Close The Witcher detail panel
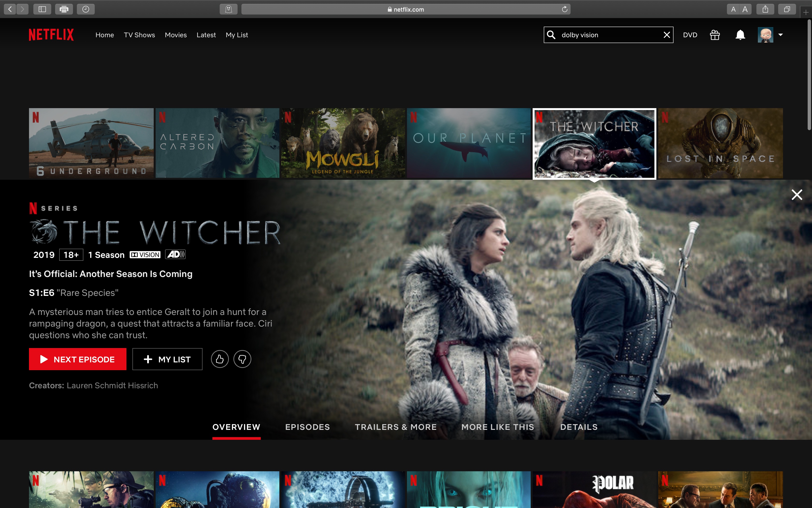 click(797, 194)
